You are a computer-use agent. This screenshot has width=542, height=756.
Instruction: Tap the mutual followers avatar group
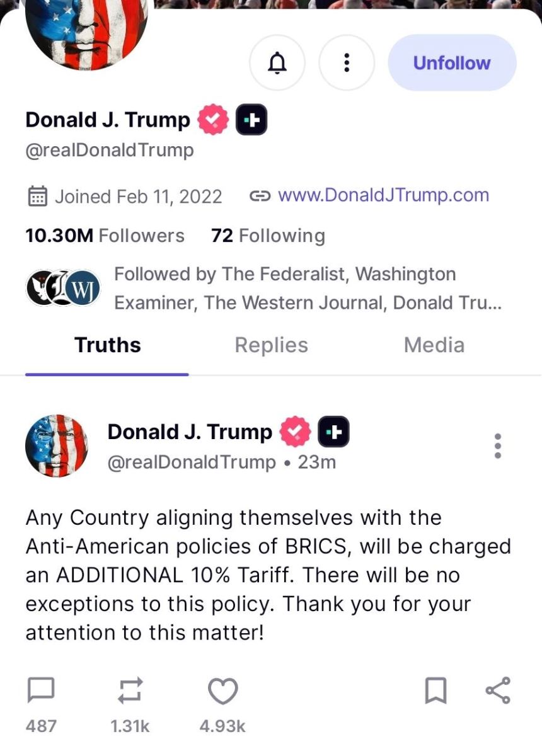pyautogui.click(x=63, y=288)
